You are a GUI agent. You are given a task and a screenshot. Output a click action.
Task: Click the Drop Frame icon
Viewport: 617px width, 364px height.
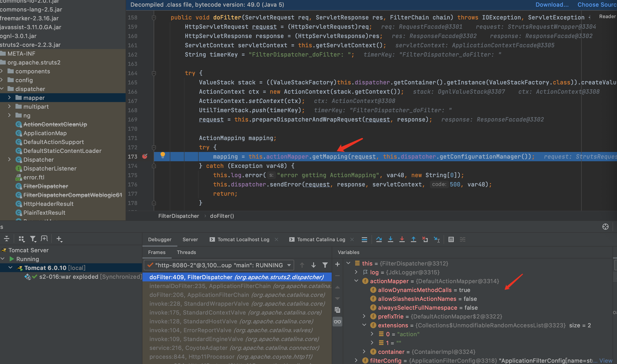(425, 239)
